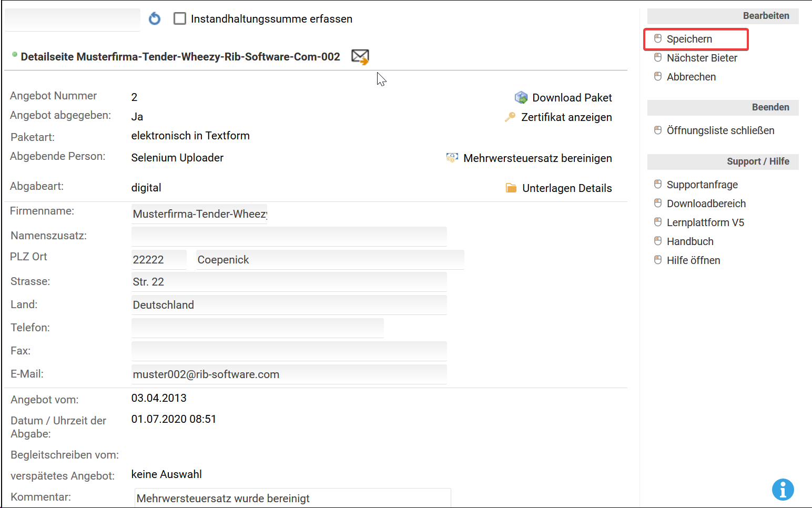Click the Download Paket package icon
This screenshot has width=812, height=508.
[521, 97]
